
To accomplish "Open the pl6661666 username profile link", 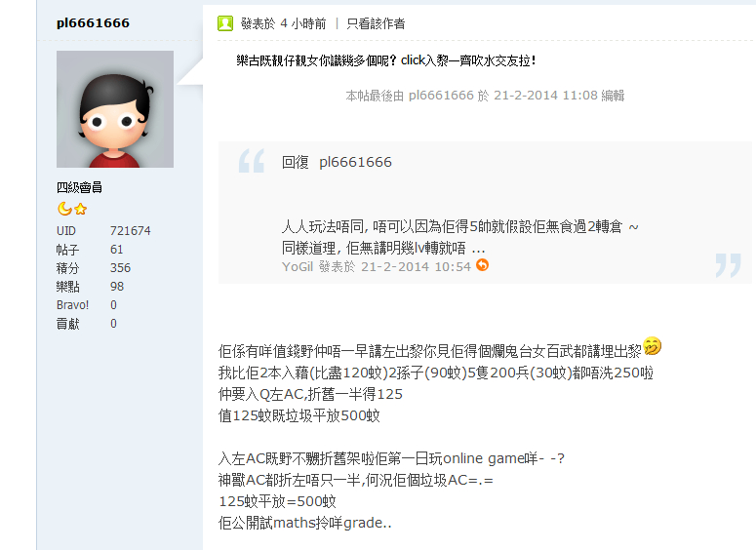I will [93, 22].
